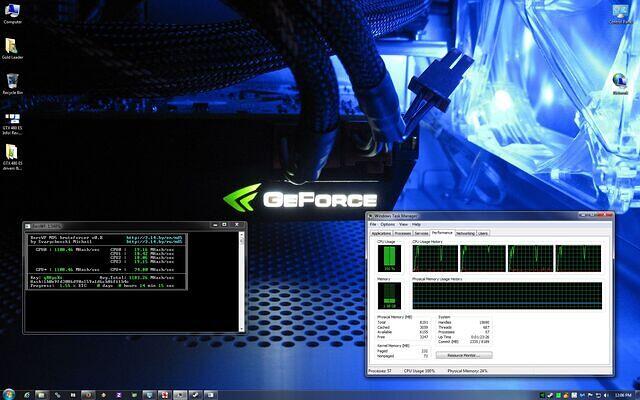Click 'Processes: 57' in the status bar
Viewport: 640px width, 400px height.
tap(380, 371)
